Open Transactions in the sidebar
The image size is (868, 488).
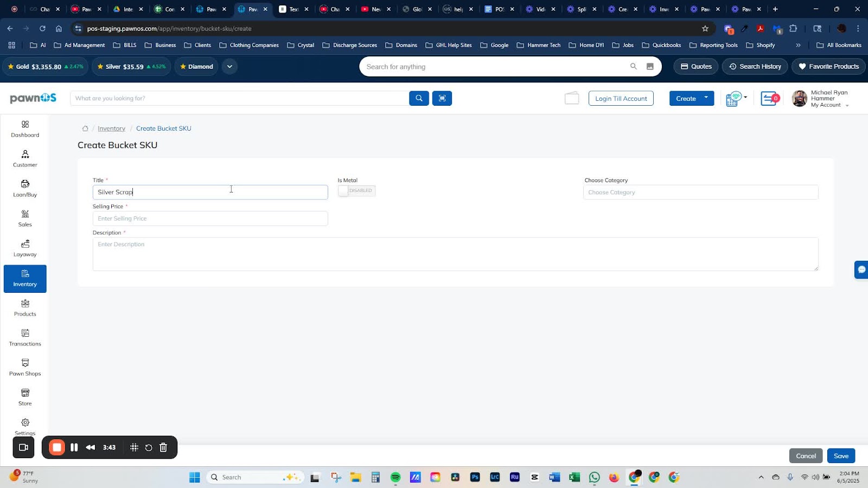pos(25,338)
